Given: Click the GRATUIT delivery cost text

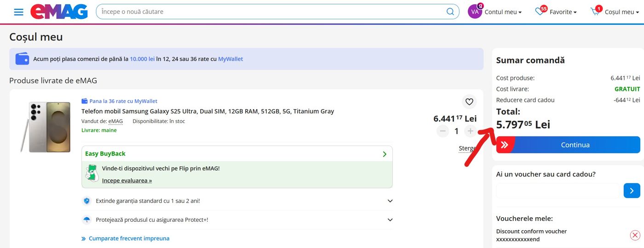Looking at the screenshot, I should click(627, 89).
